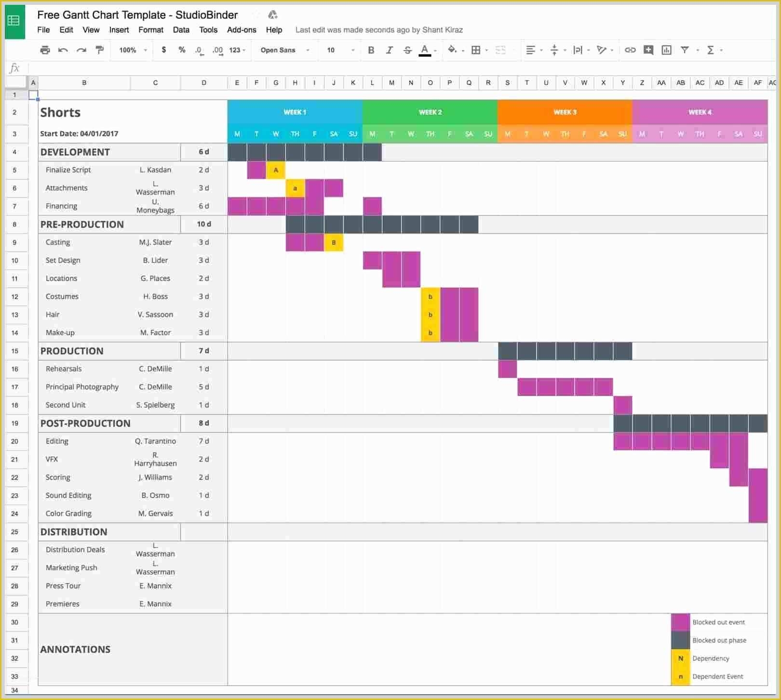The image size is (781, 700).
Task: Open the text color picker
Action: [x=425, y=50]
